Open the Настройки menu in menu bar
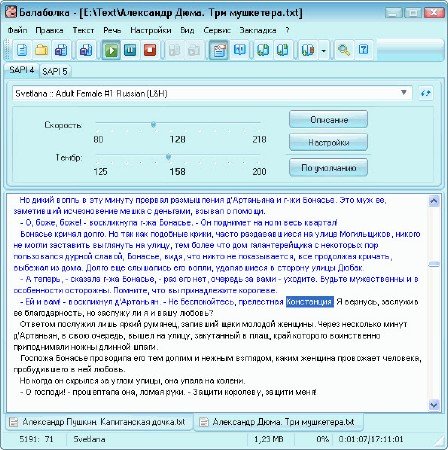Screen dimensions: 448x450 [x=151, y=30]
